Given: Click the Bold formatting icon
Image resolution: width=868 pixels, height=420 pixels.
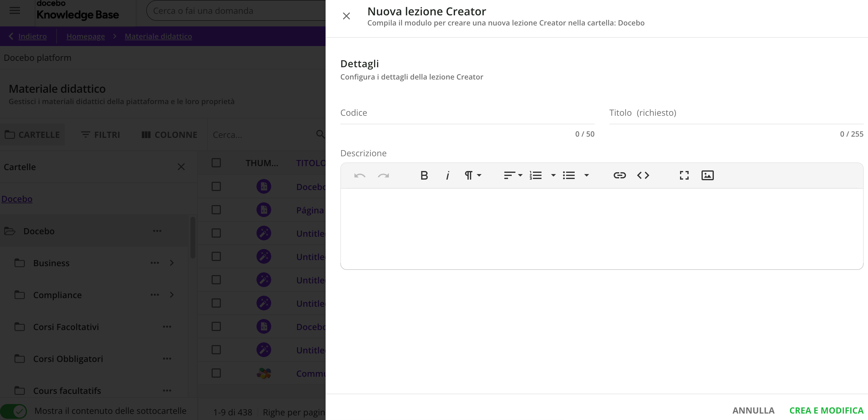Looking at the screenshot, I should (x=424, y=176).
